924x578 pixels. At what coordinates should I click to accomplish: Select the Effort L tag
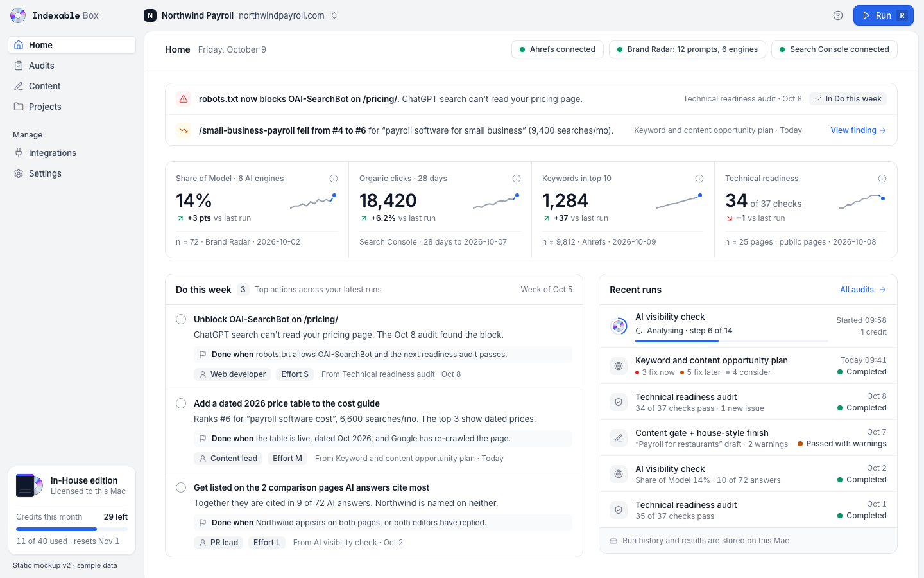tap(266, 543)
